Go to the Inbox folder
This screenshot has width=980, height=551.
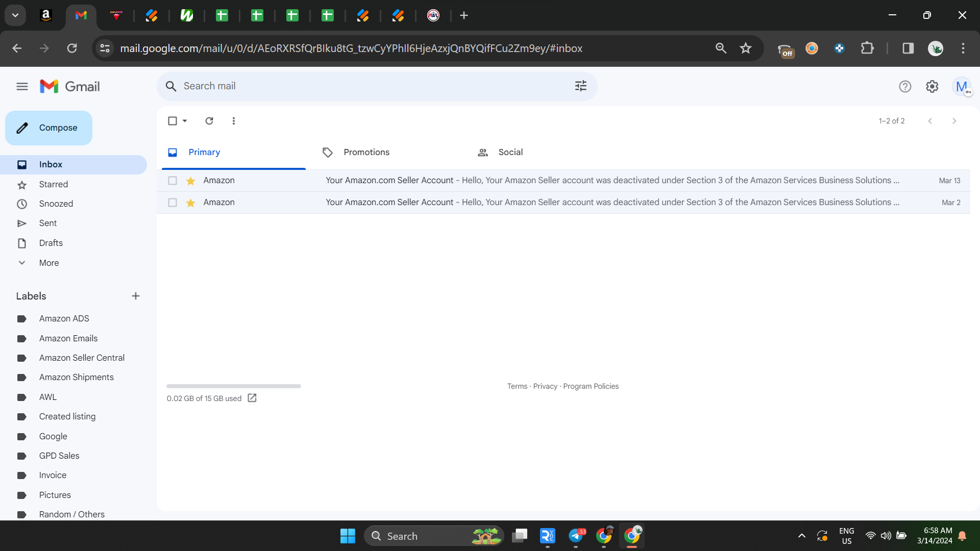(x=73, y=165)
